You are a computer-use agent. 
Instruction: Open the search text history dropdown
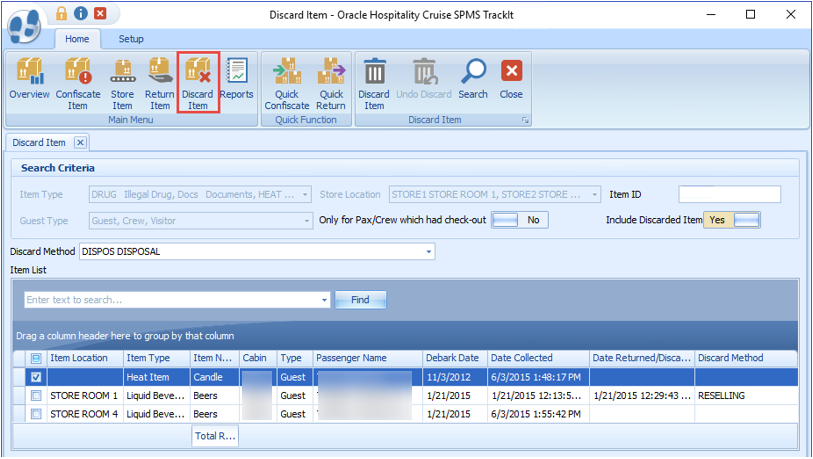(324, 300)
